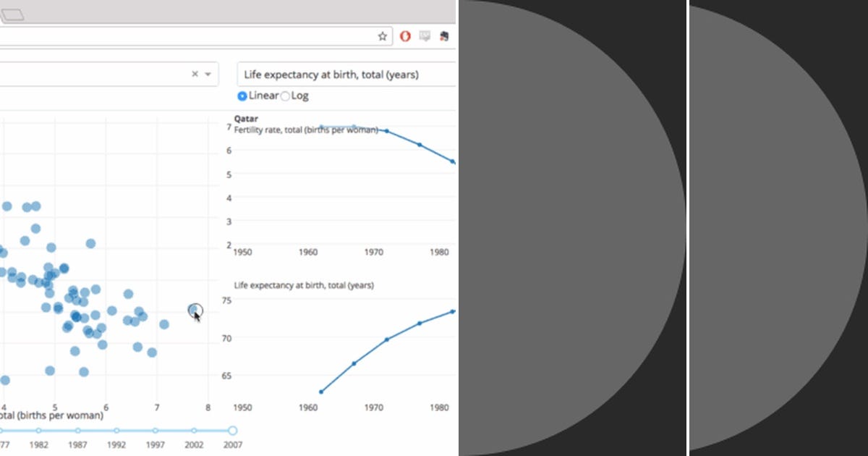
Task: Enable the Linear scale option
Action: point(242,96)
